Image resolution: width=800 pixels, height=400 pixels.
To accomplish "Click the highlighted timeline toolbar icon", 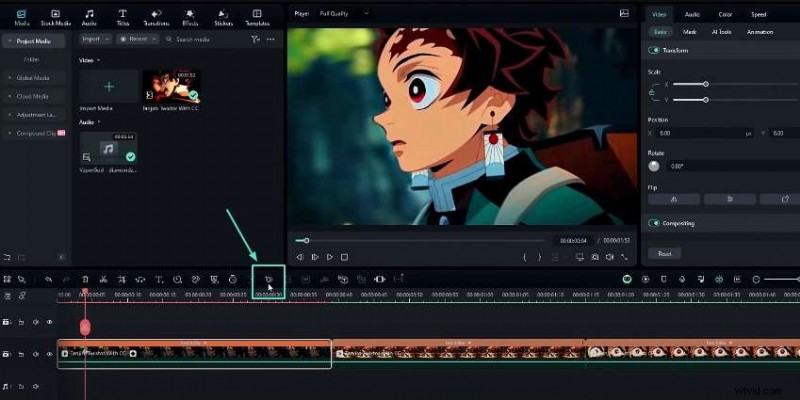I will pos(268,280).
